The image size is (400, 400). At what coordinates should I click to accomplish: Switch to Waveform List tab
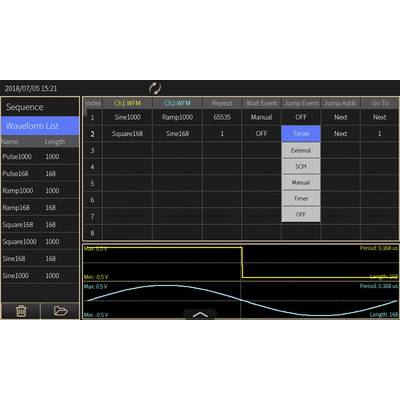[40, 126]
